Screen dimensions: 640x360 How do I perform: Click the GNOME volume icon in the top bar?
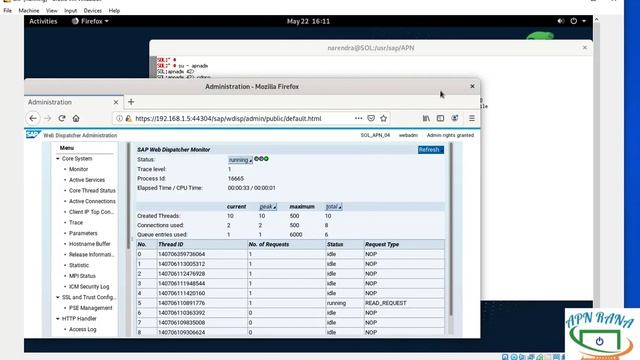click(561, 21)
